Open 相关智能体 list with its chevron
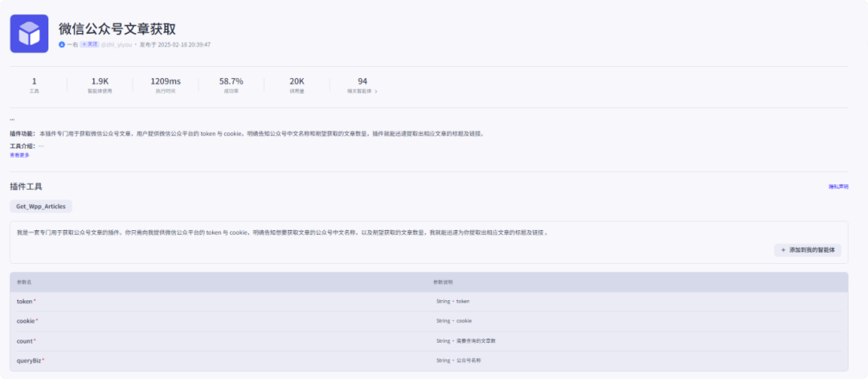 [x=362, y=91]
